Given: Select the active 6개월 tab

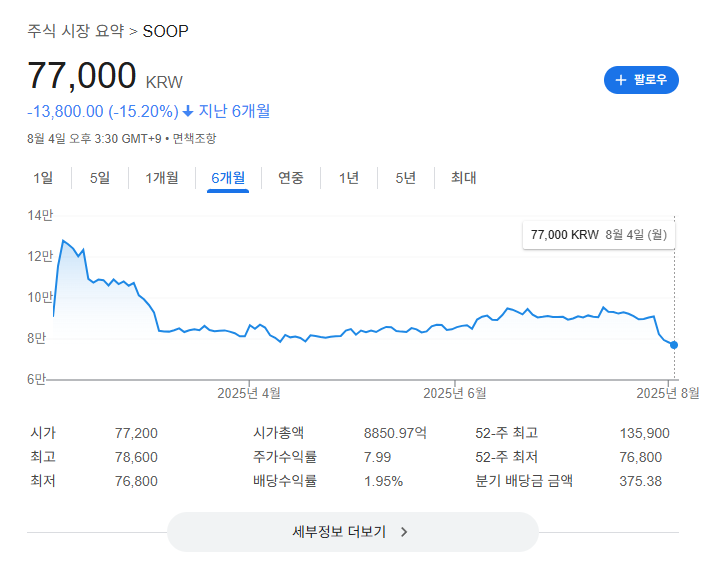Looking at the screenshot, I should click(228, 178).
